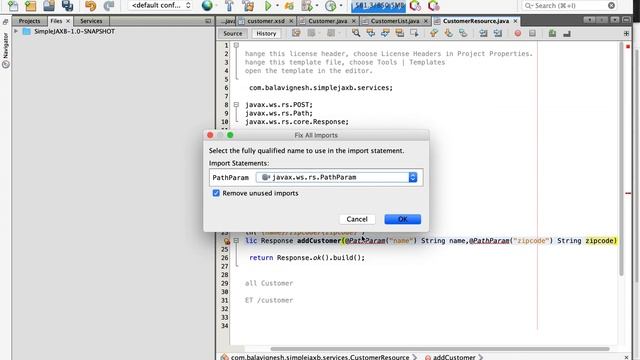Switch to Customer.java editor tab
Image resolution: width=640 pixels, height=360 pixels.
pos(328,21)
